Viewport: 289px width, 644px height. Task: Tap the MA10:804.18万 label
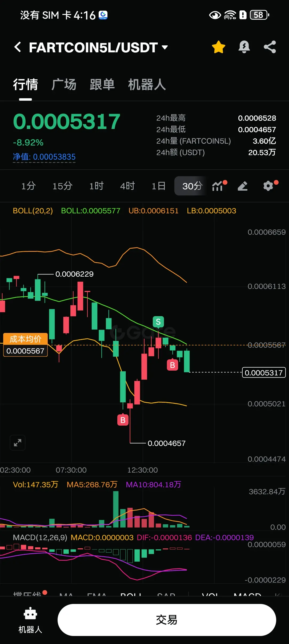pos(153,485)
